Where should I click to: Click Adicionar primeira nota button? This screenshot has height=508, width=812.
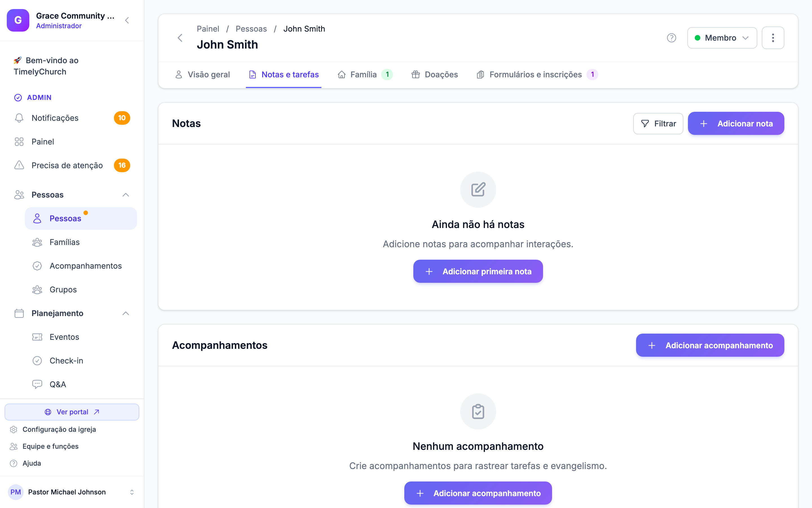pyautogui.click(x=478, y=271)
